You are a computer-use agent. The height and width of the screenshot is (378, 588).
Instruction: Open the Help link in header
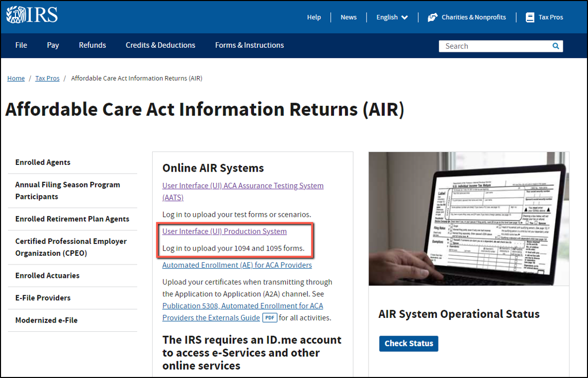tap(314, 17)
